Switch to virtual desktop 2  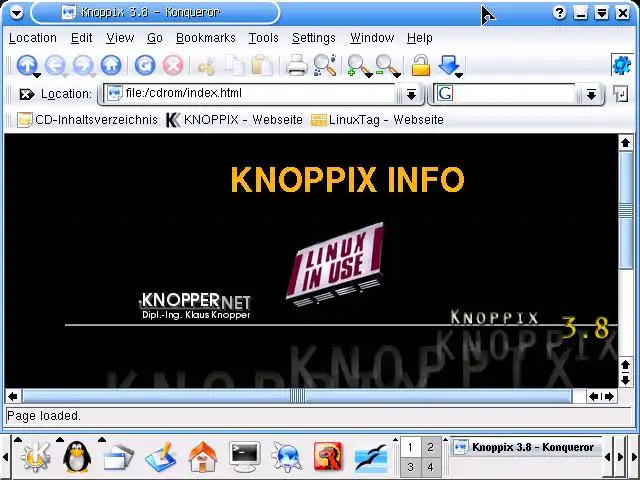[x=431, y=447]
